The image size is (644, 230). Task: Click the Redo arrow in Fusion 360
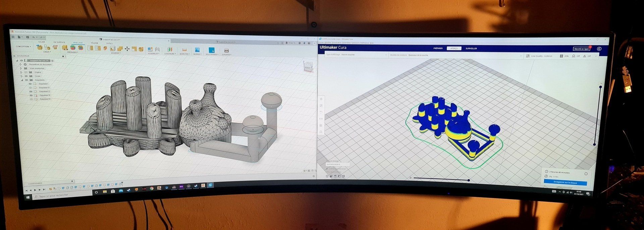(41, 37)
